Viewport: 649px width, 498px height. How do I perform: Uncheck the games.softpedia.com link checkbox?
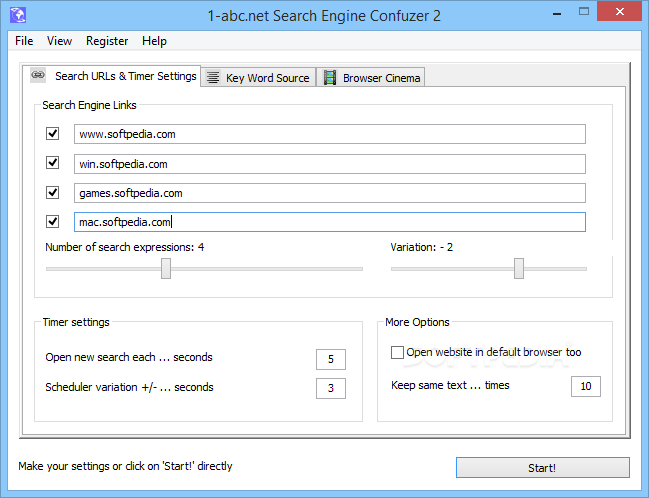pyautogui.click(x=53, y=192)
